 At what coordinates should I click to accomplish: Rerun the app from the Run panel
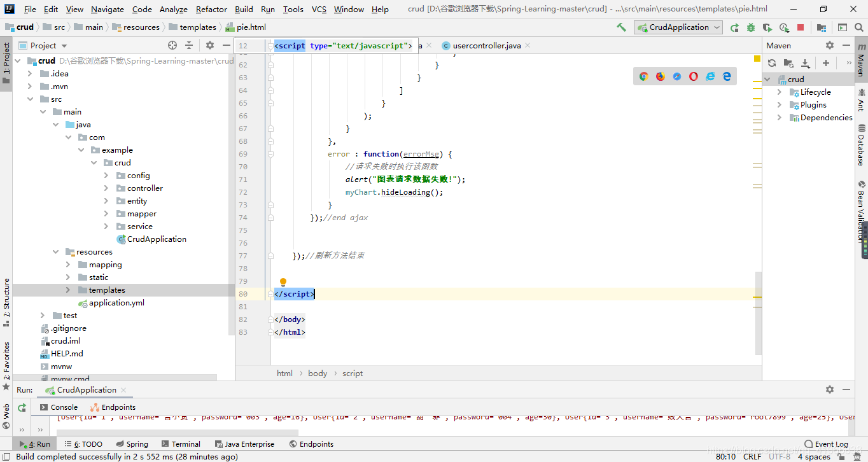(x=22, y=407)
